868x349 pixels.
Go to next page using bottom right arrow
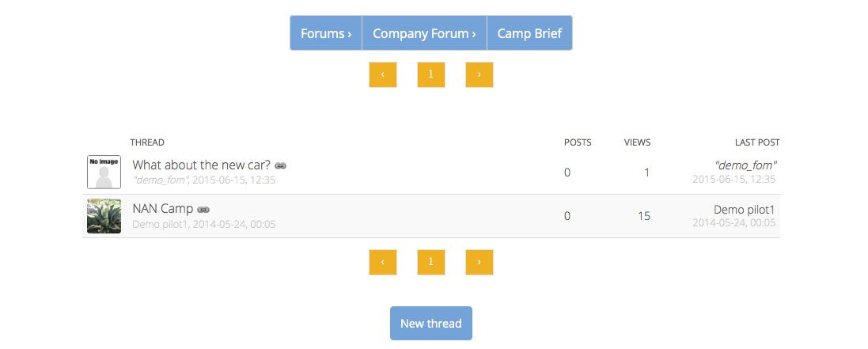coord(479,262)
